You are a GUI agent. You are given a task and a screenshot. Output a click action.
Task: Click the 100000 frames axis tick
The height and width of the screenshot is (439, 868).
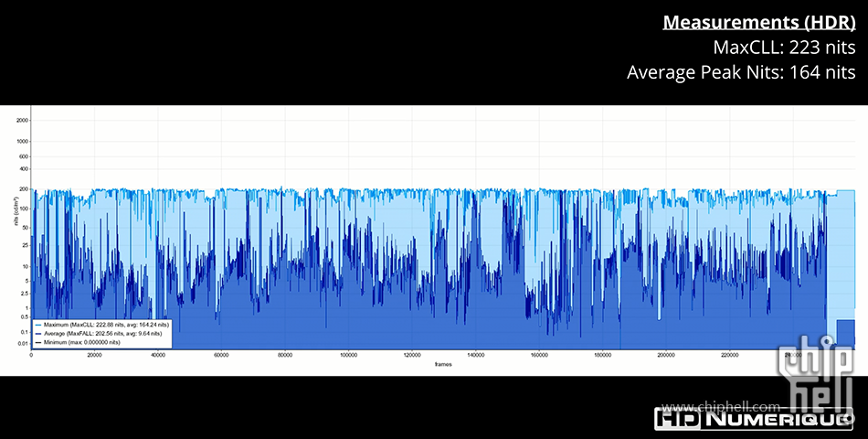pos(348,356)
